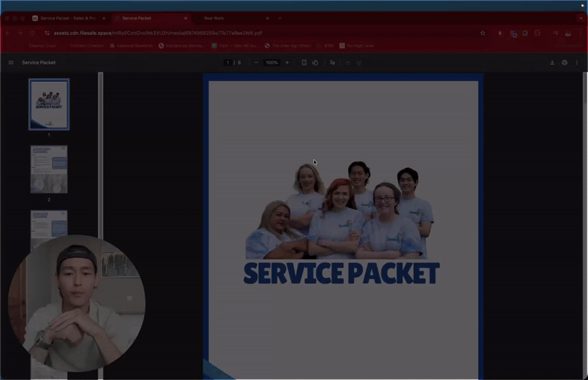Open a new browser tab

pos(280,18)
